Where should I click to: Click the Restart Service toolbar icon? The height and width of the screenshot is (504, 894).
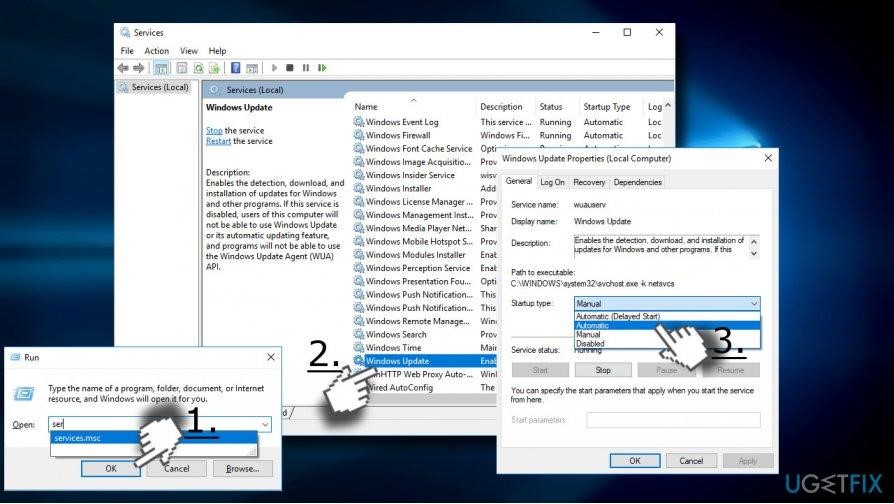321,68
